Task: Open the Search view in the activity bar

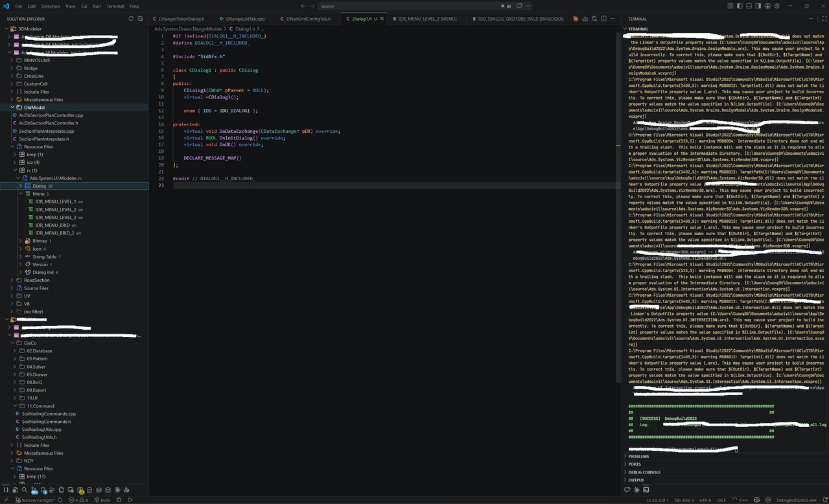Action: coord(24,490)
